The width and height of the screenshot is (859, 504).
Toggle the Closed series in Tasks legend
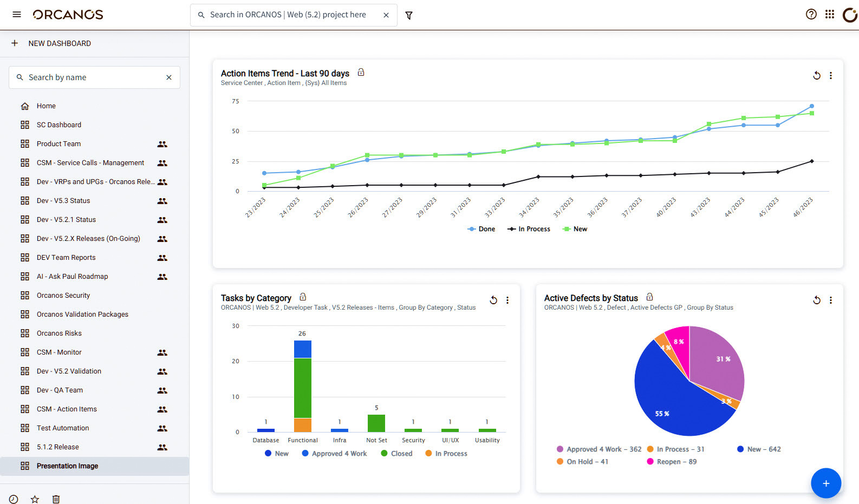[x=396, y=454]
